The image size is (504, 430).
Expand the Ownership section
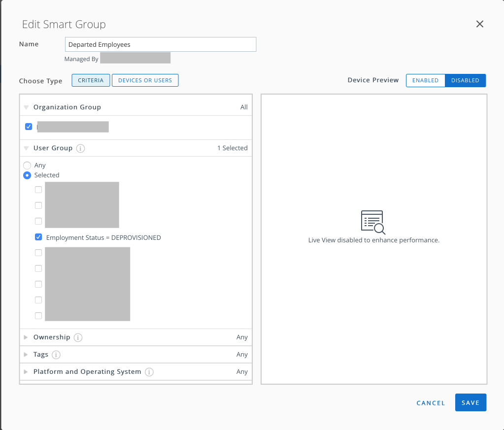(27, 337)
